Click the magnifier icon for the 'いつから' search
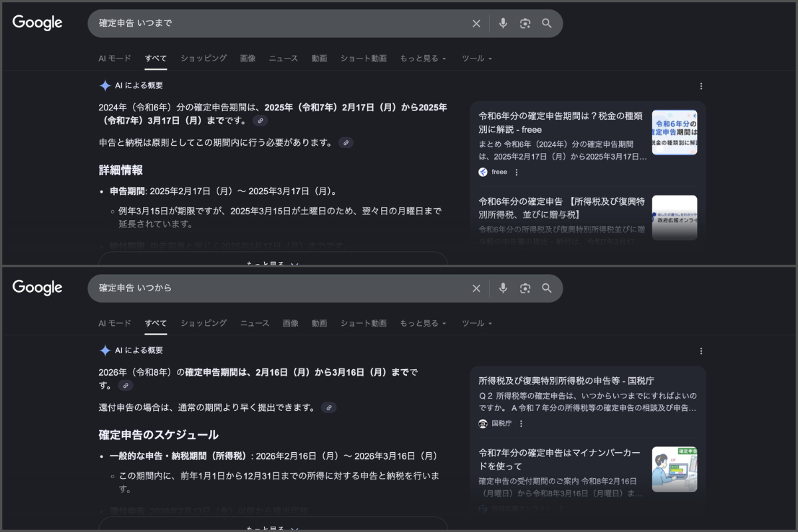This screenshot has height=532, width=798. point(547,288)
